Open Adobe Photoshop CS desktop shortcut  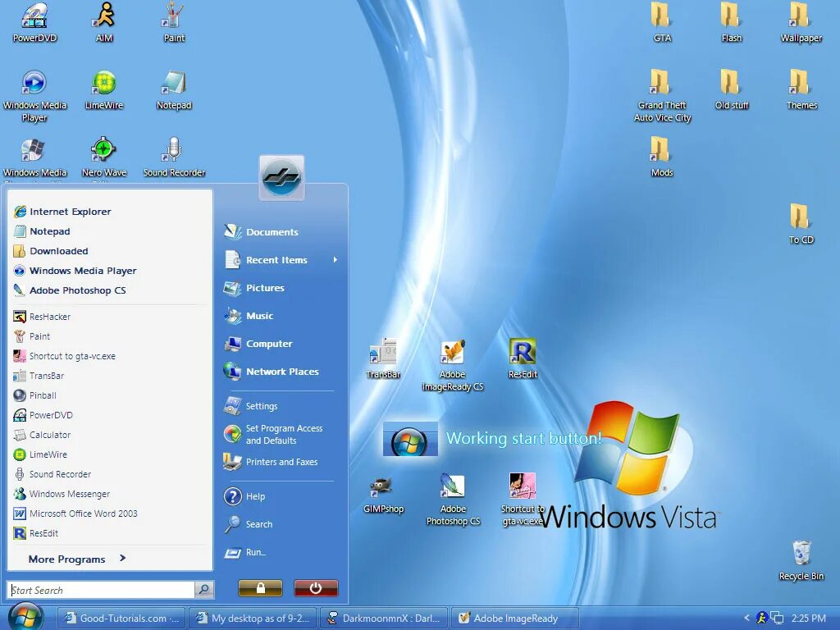tap(453, 500)
